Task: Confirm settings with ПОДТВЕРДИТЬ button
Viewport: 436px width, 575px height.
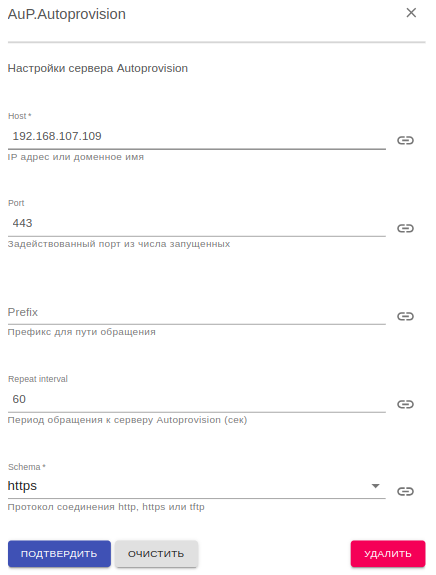Action: point(59,554)
